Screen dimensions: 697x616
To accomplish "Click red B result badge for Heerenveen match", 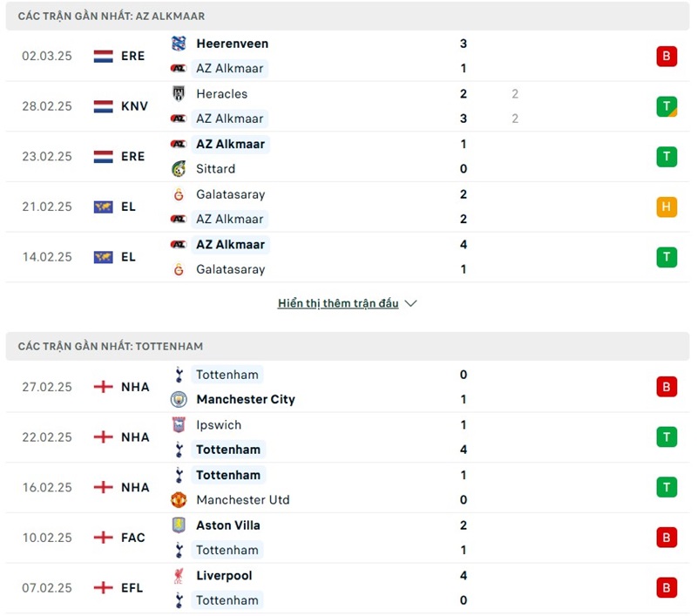I will [667, 57].
